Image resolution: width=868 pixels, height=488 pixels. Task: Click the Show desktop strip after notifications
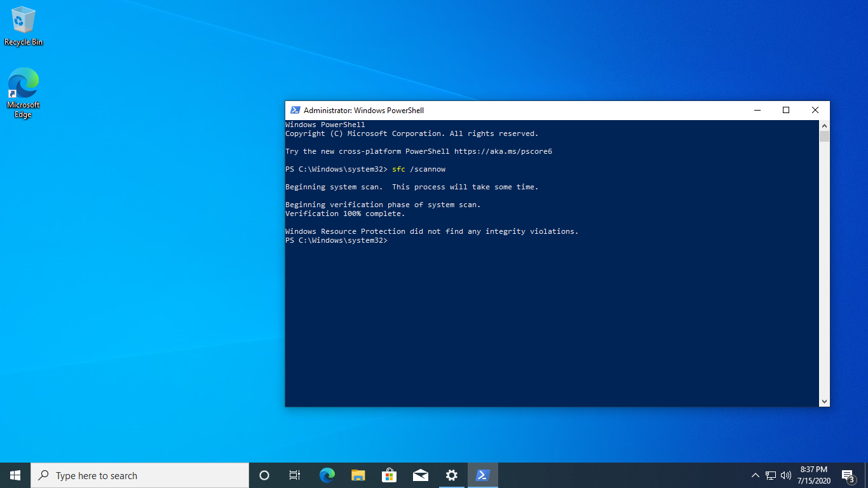(866, 475)
